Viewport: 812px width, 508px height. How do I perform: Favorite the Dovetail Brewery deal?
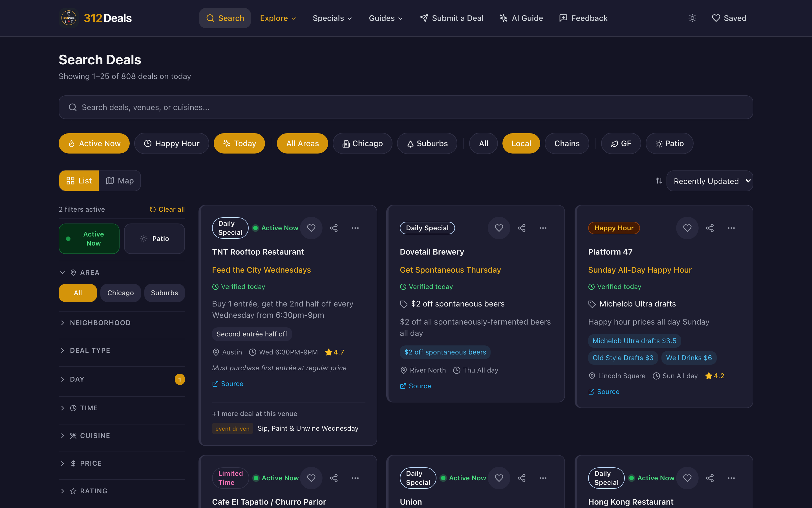click(499, 228)
